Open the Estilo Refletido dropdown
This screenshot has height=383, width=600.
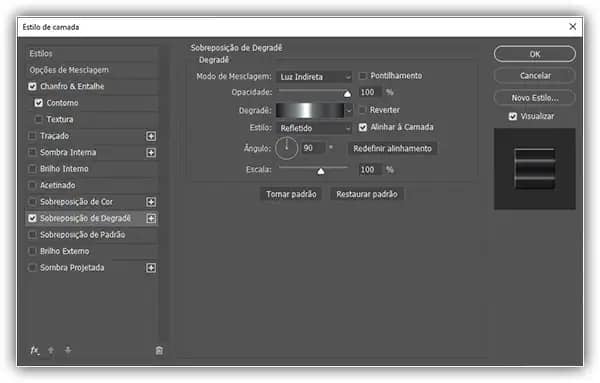click(314, 128)
